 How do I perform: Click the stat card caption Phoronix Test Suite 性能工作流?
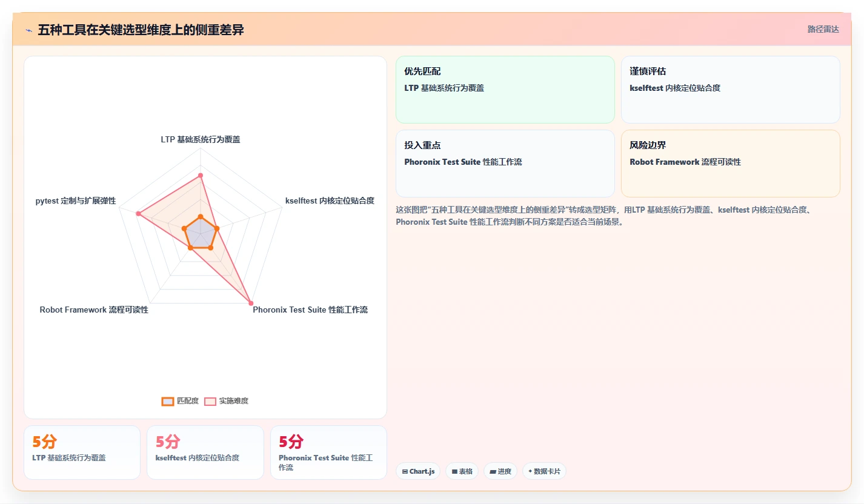tap(326, 463)
